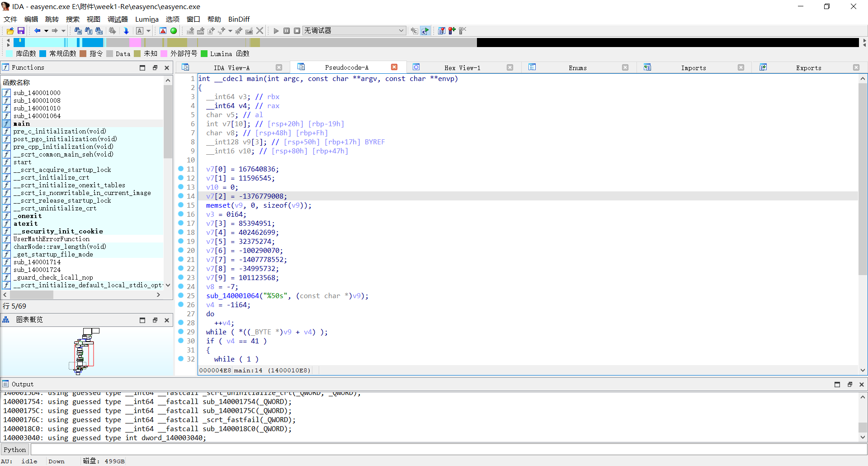868x466 pixels.
Task: Click the convert to code icon
Action: point(190,31)
